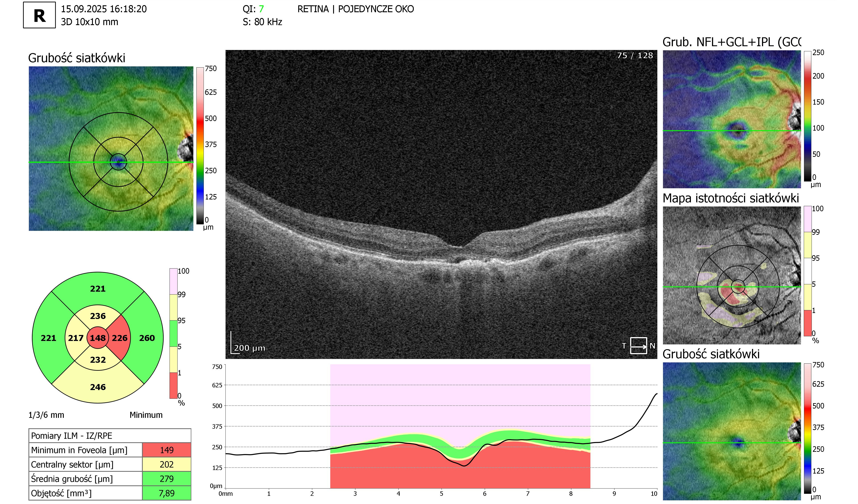Click the retinal thickness profile chart
This screenshot has height=504, width=858.
441,426
